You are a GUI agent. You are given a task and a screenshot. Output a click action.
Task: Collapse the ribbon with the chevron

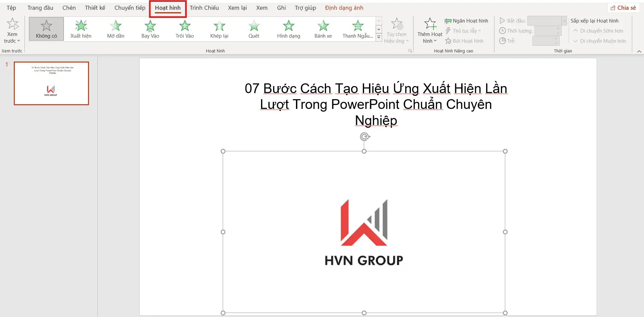(639, 51)
